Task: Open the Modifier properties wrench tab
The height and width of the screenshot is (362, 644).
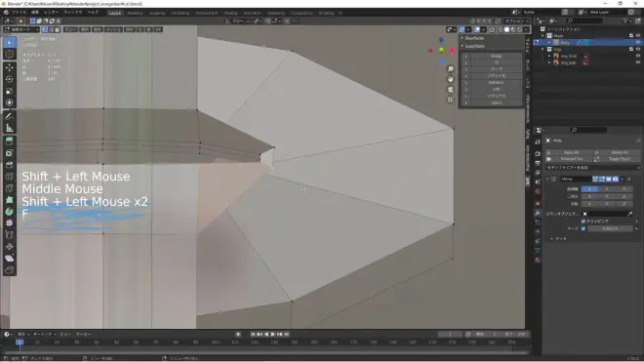Action: (538, 213)
